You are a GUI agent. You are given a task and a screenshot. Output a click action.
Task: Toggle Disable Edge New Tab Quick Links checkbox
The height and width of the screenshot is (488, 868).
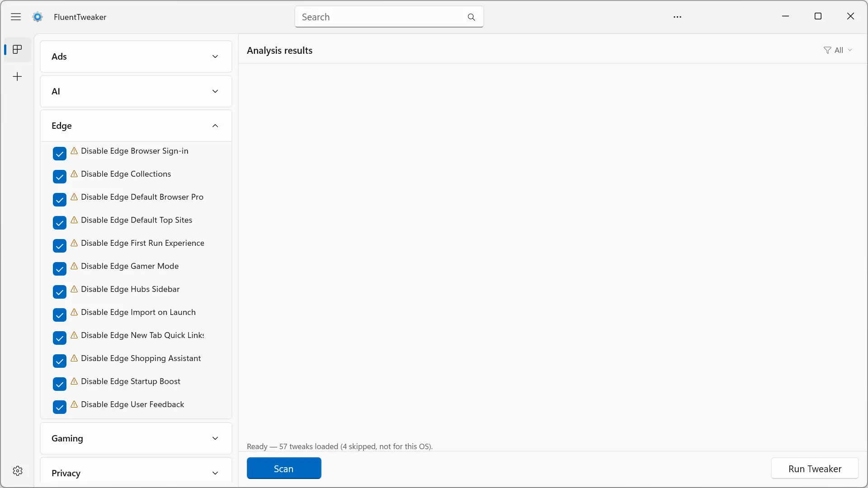coord(60,338)
